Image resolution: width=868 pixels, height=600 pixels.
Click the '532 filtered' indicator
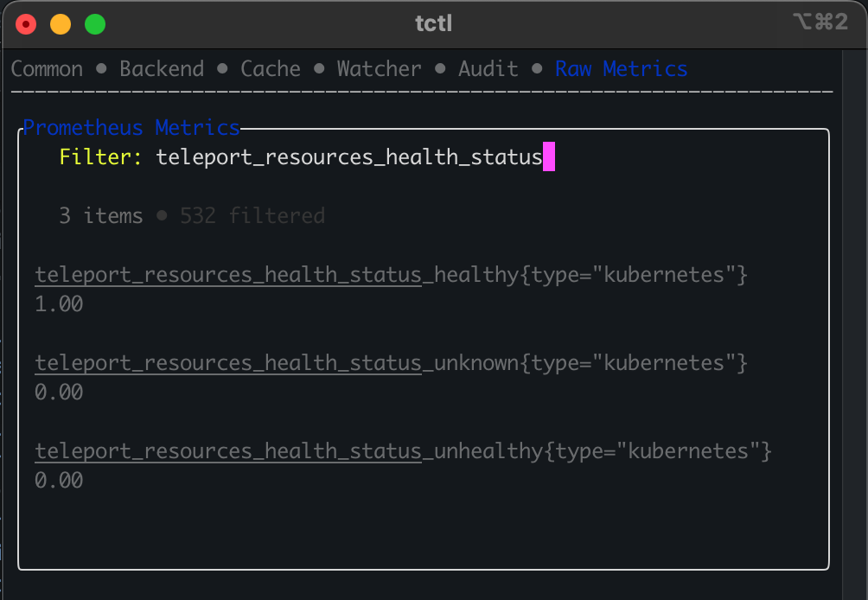tap(252, 215)
